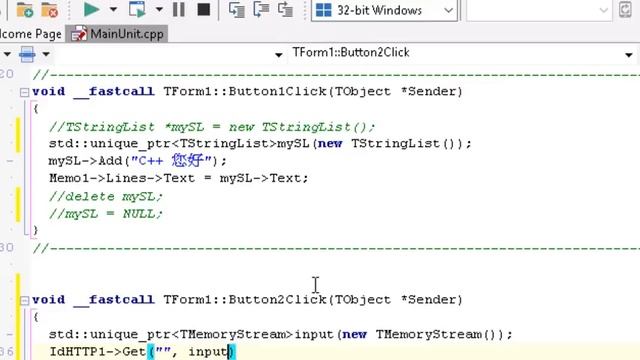
Task: Click the commented TStringList *mySL line
Action: [x=211, y=127]
